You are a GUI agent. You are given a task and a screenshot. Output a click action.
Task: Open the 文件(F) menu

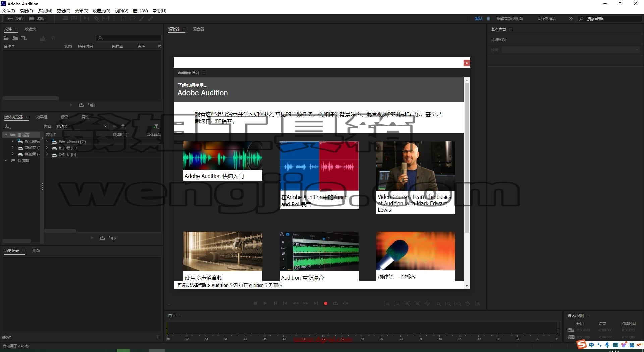[x=9, y=11]
